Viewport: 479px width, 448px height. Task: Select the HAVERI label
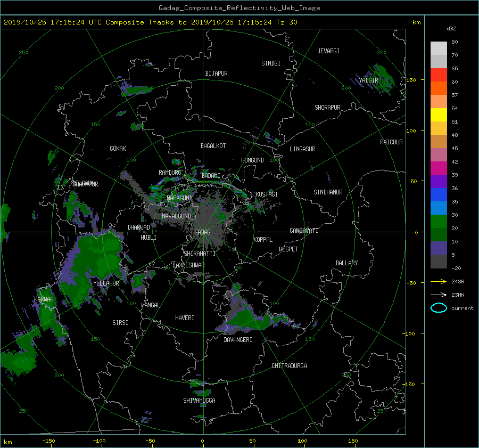point(185,318)
